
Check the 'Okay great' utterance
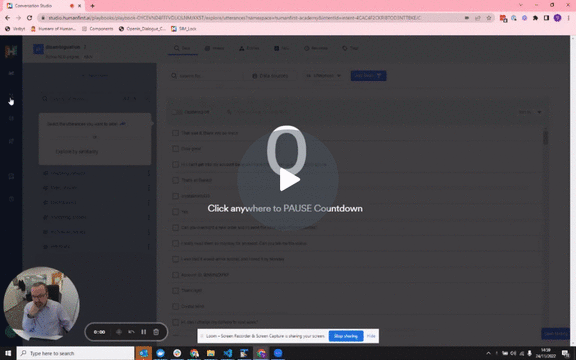click(175, 149)
